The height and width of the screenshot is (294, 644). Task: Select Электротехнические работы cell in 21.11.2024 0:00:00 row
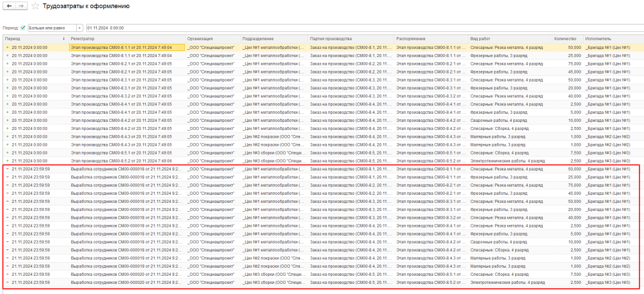pos(509,161)
